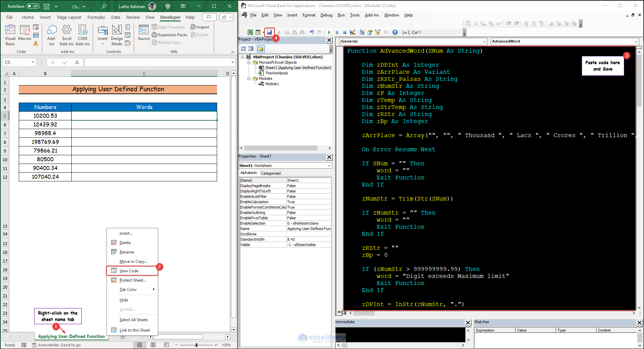Toggle the AutoSave switch

33,6
